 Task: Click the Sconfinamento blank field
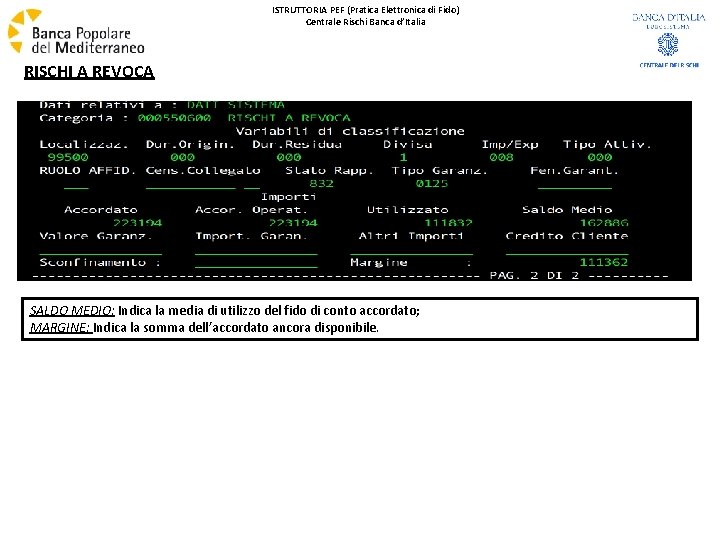(256, 264)
